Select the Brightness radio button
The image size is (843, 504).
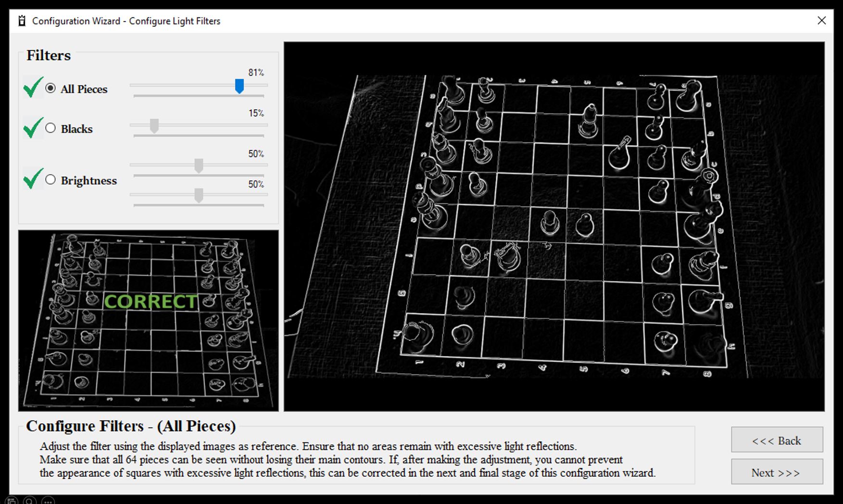tap(50, 179)
